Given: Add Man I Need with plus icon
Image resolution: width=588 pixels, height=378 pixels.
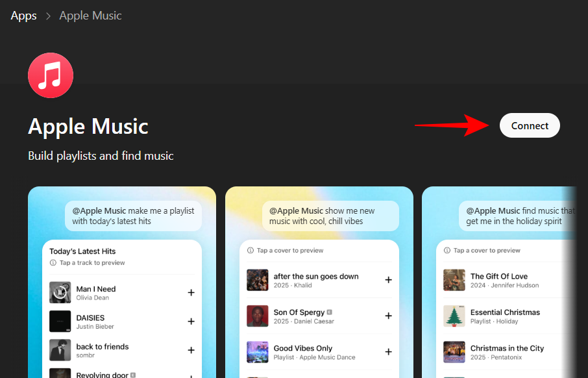Looking at the screenshot, I should (x=191, y=292).
